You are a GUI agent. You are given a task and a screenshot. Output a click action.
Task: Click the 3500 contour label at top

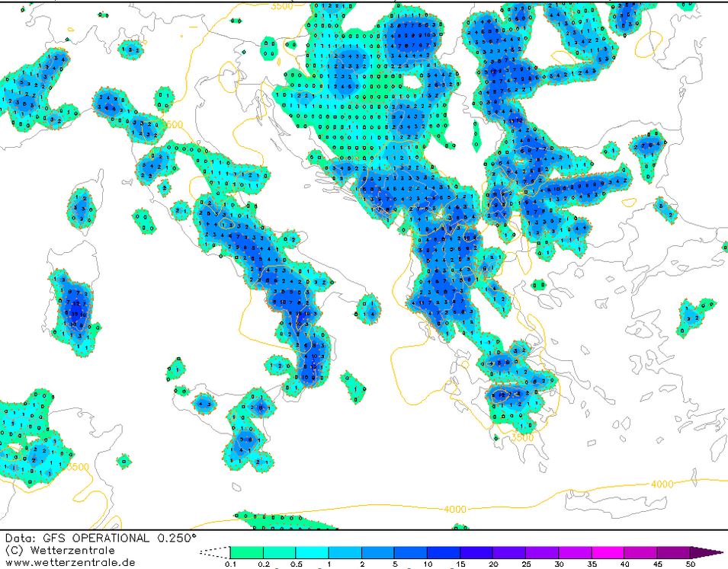[281, 6]
